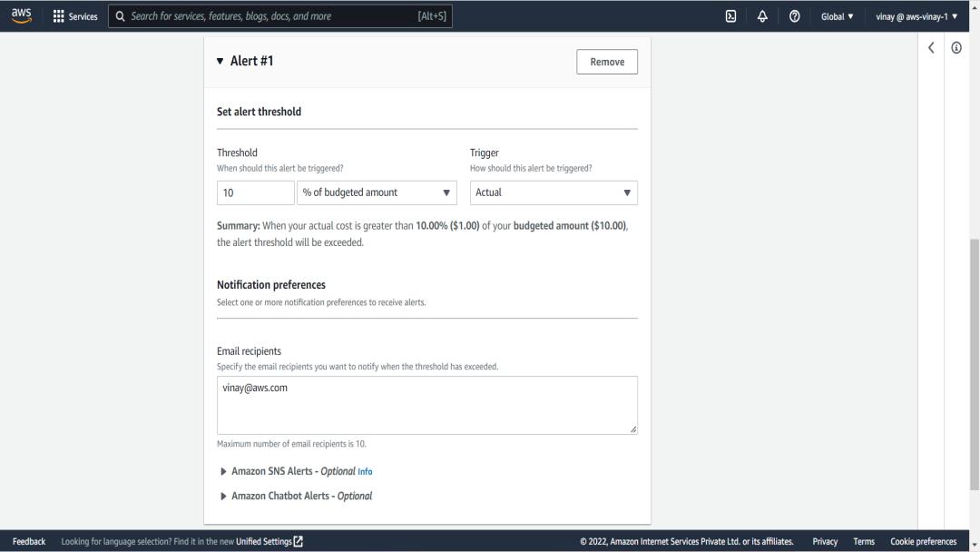Open the notifications bell
The height and width of the screenshot is (552, 980).
(x=762, y=16)
